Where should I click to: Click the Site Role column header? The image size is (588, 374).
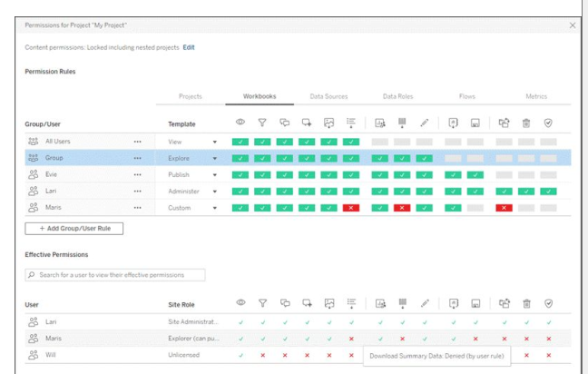point(181,305)
